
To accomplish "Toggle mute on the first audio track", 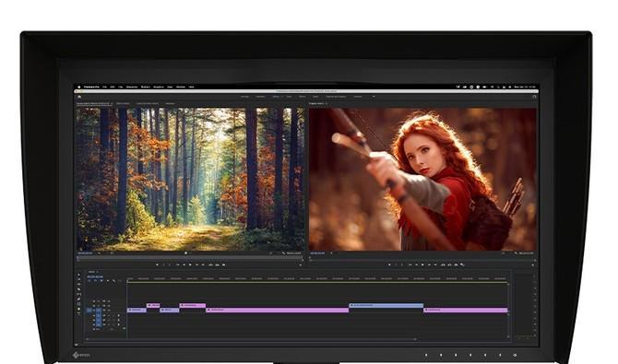I will coord(109,315).
